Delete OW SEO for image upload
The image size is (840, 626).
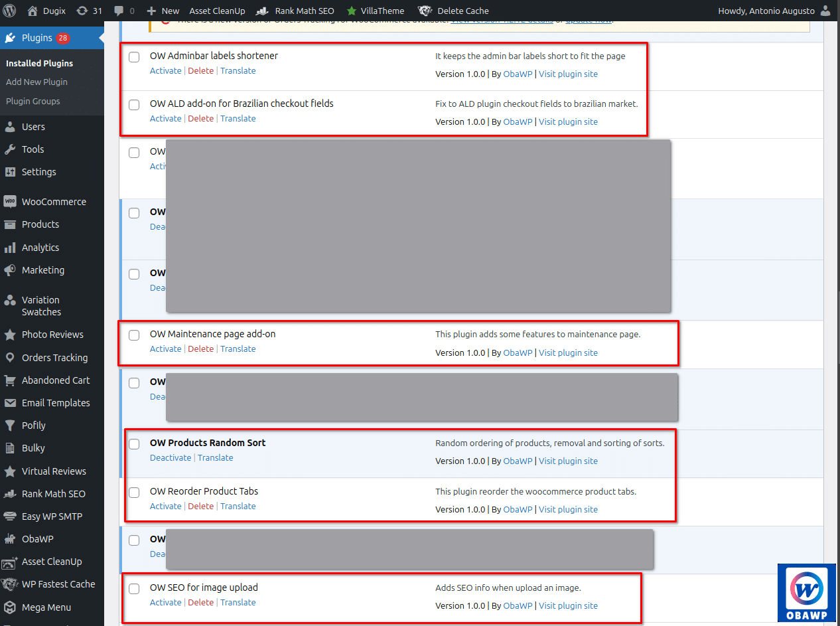200,603
